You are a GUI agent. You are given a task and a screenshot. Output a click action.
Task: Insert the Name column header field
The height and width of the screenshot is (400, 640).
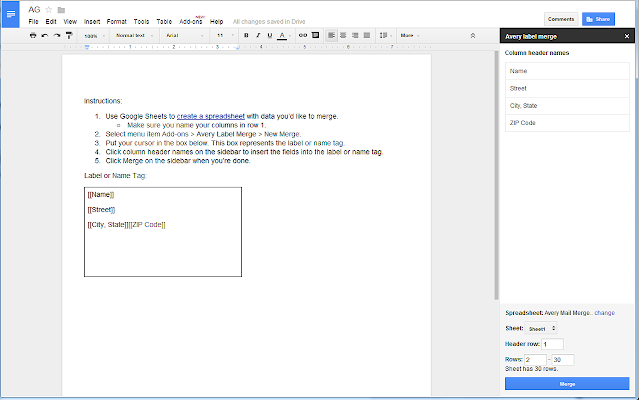pos(567,71)
